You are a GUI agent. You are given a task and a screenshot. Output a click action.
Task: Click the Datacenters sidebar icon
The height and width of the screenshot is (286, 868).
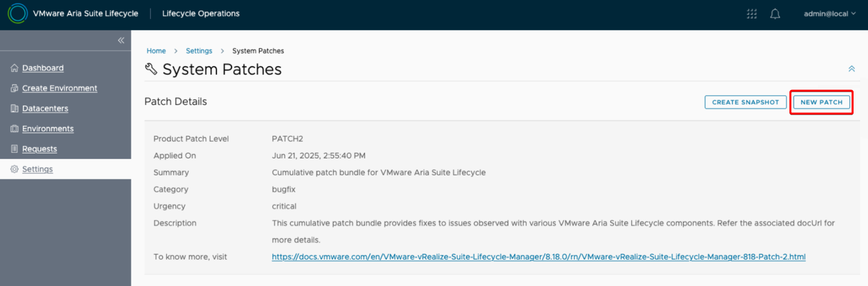[14, 109]
